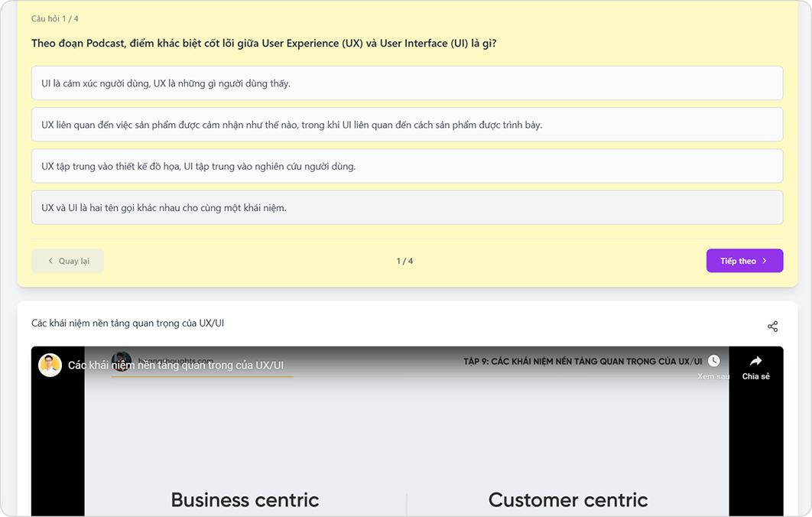Click "Customer centric" in the video frame
The width and height of the screenshot is (812, 517).
click(x=568, y=500)
